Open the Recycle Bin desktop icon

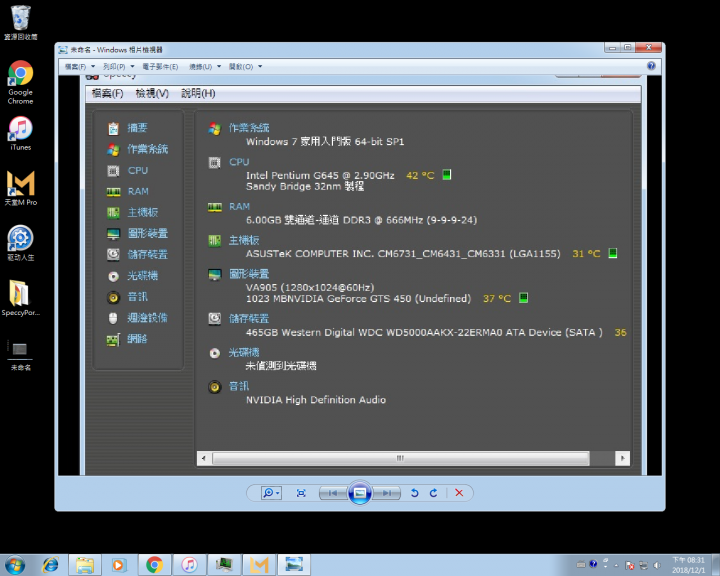[21, 22]
